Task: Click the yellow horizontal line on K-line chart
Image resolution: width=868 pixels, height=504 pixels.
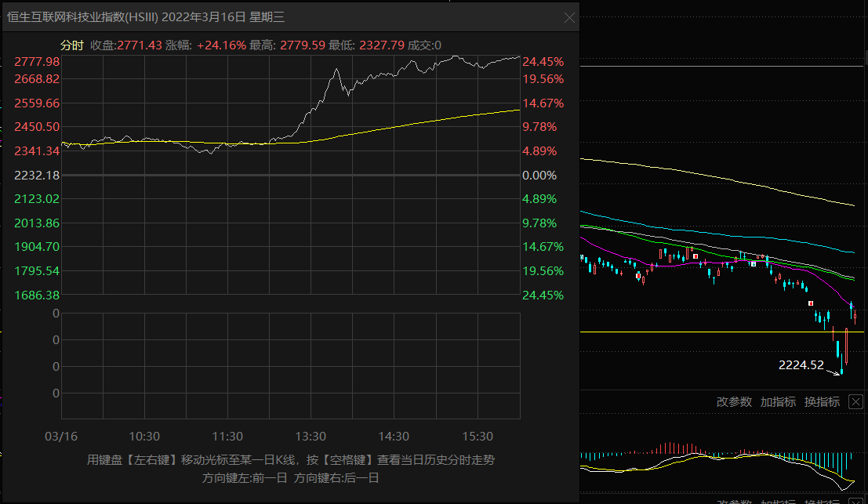Action: click(x=722, y=332)
